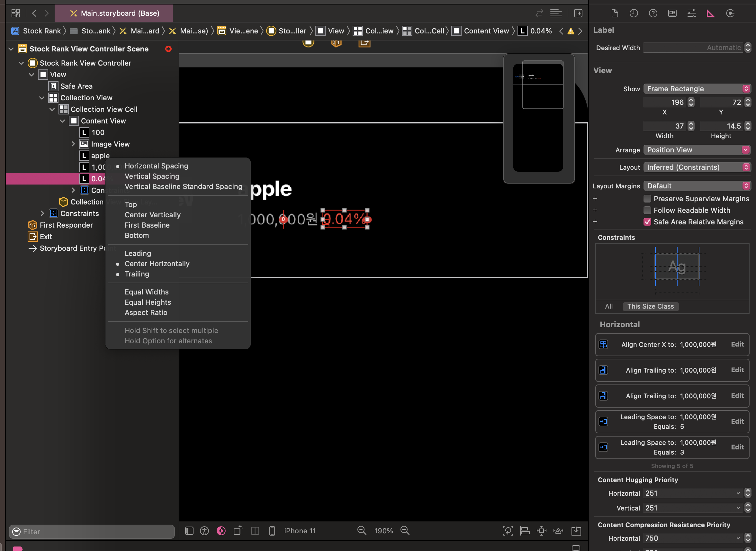Click the Zoom In magnifier icon
Screen dimensions: 756x551
[x=405, y=530]
